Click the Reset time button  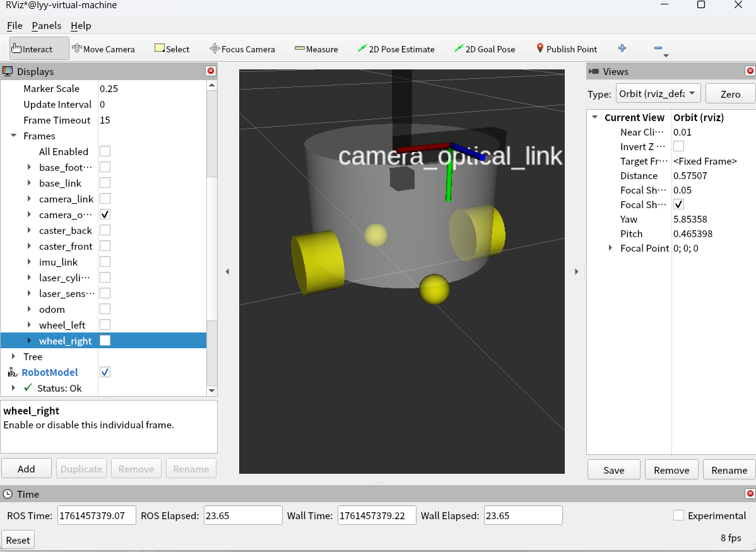click(18, 540)
